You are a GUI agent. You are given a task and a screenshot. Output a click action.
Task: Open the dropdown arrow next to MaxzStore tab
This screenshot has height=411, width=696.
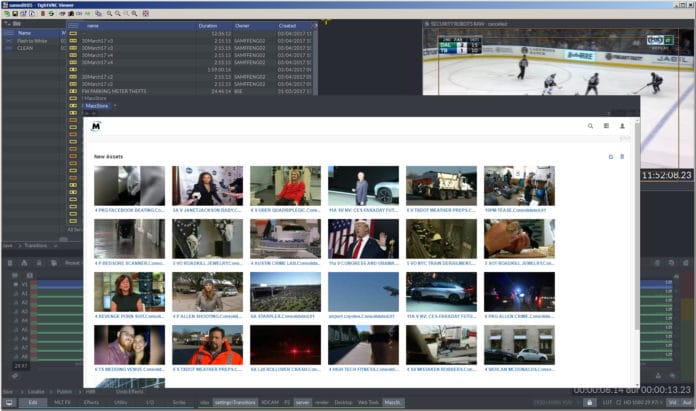tap(115, 105)
